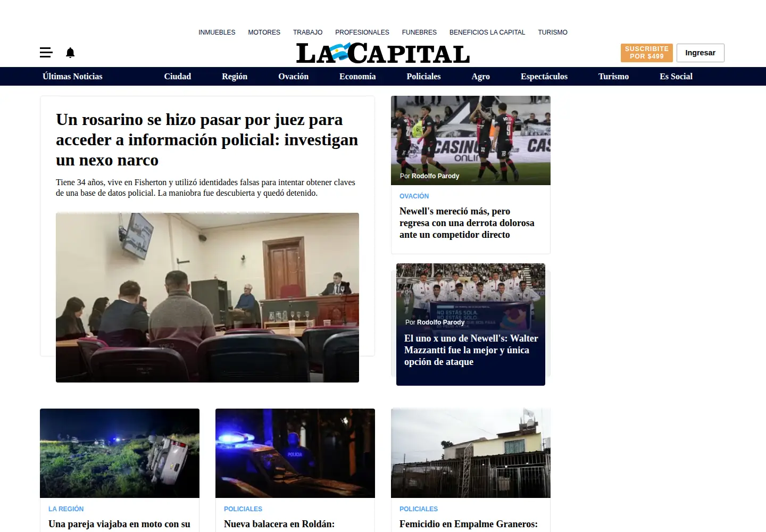The width and height of the screenshot is (766, 532).
Task: Open 'Newell's mereció más' headline
Action: coord(467,223)
